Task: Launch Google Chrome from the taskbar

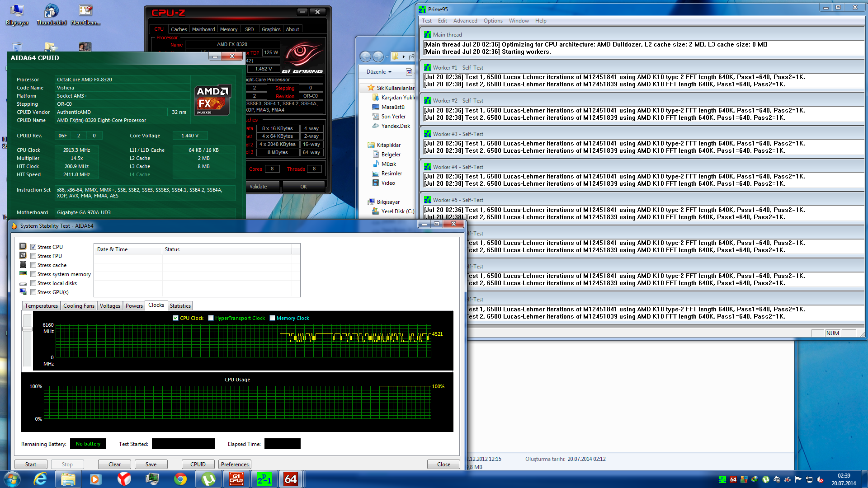Action: (180, 479)
